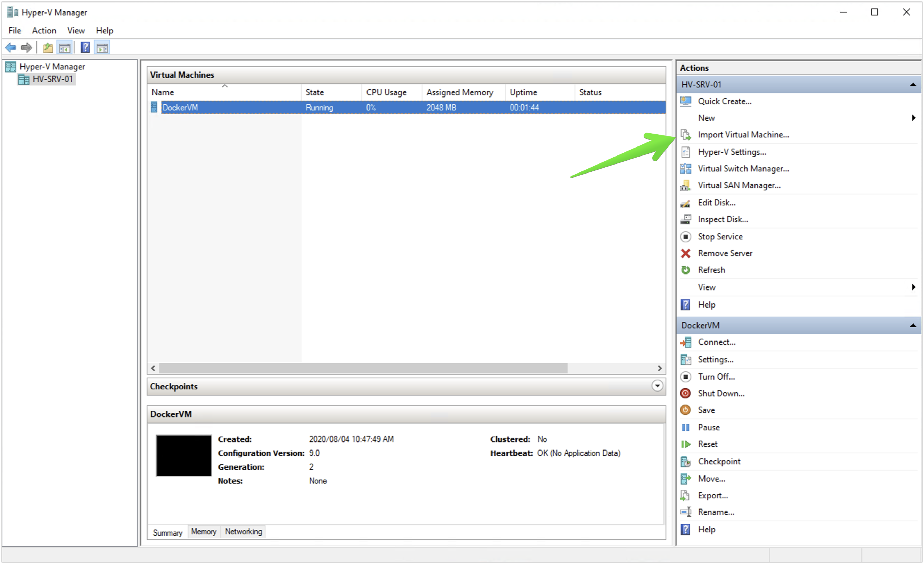The width and height of the screenshot is (924, 564).
Task: Sort by the CPU Usage column header
Action: click(392, 92)
